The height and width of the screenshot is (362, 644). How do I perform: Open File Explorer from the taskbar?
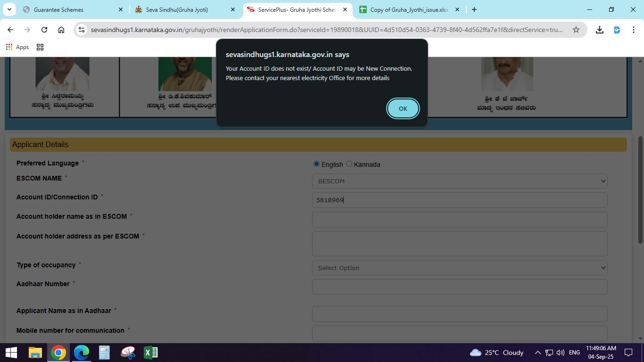(x=35, y=353)
